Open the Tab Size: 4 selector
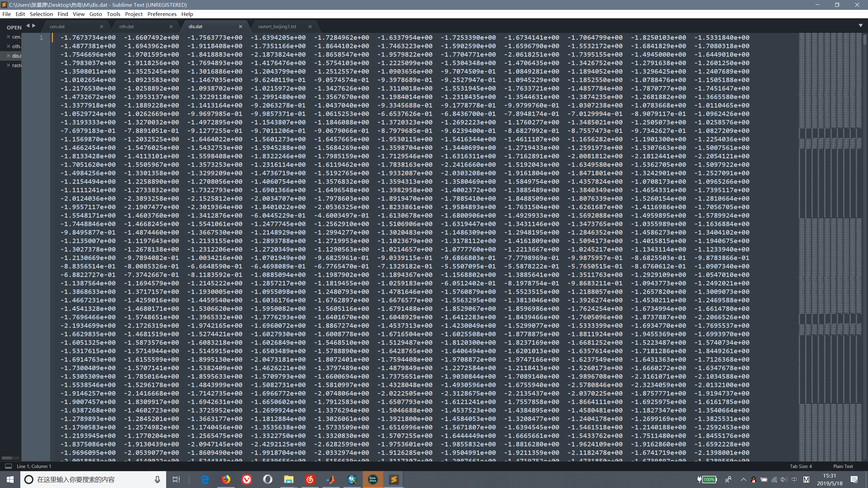Screen dimensions: 868x488 pyautogui.click(x=801, y=466)
